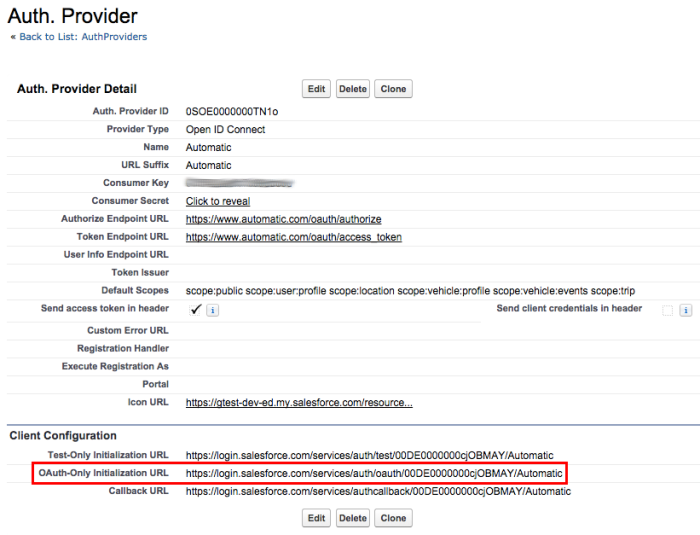Screen dimensions: 700x535
Task: Select the URL Suffix value Automatic
Action: point(208,165)
